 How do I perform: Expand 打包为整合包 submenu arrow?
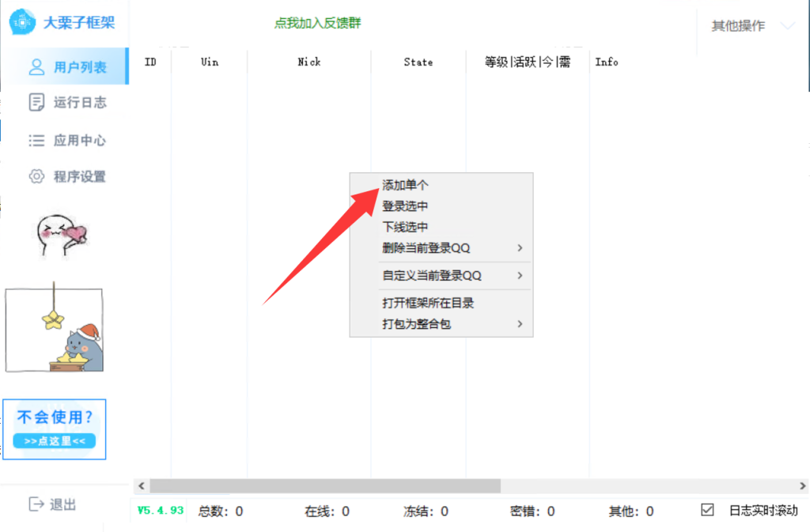tap(520, 324)
